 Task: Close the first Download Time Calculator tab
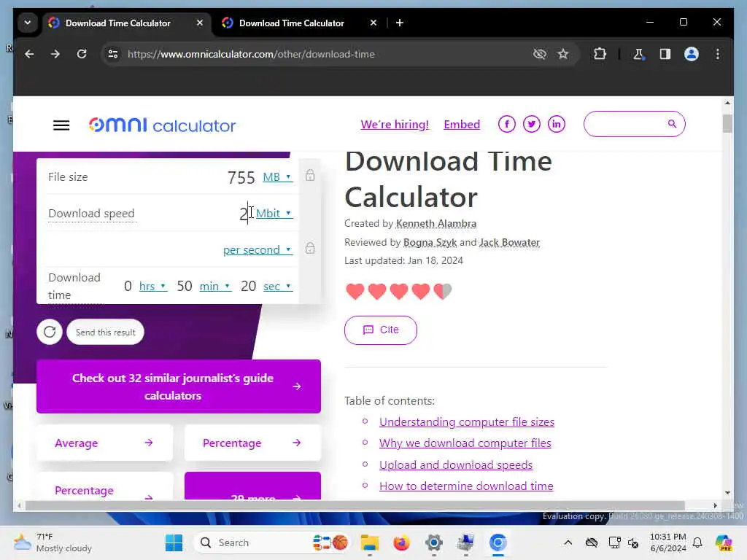tap(200, 23)
